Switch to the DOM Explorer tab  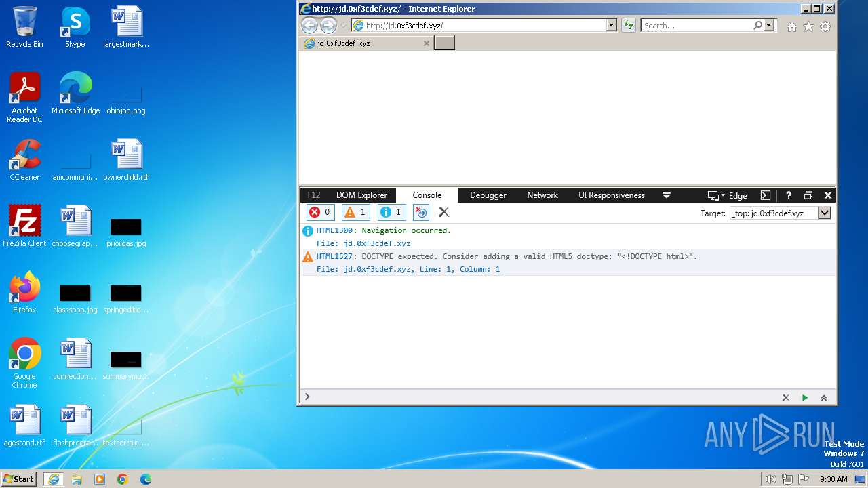[361, 195]
